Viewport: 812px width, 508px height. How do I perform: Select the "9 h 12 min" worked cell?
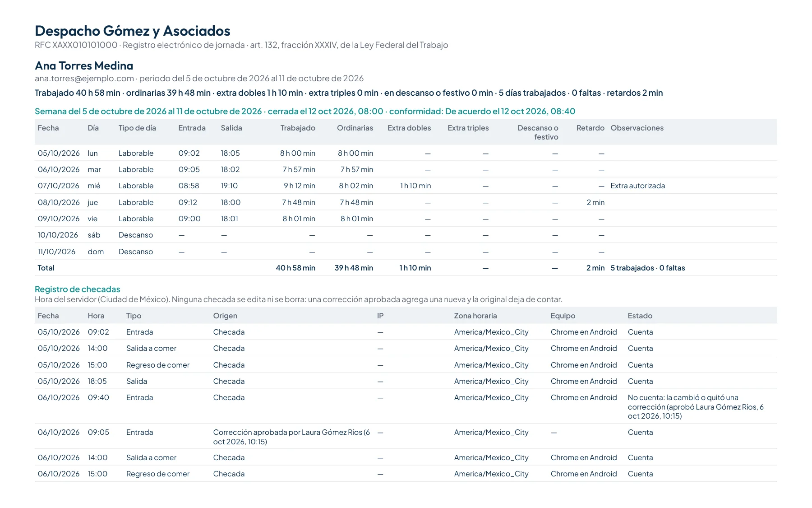(300, 186)
